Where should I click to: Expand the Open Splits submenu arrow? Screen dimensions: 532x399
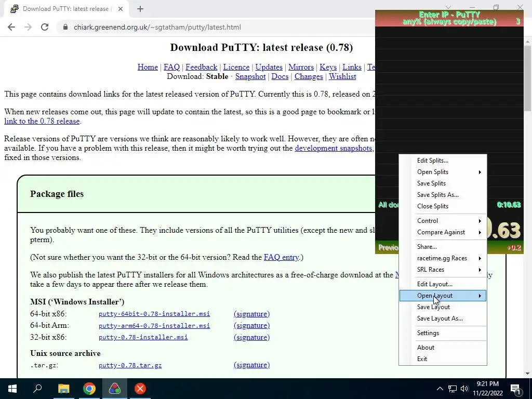pyautogui.click(x=480, y=172)
